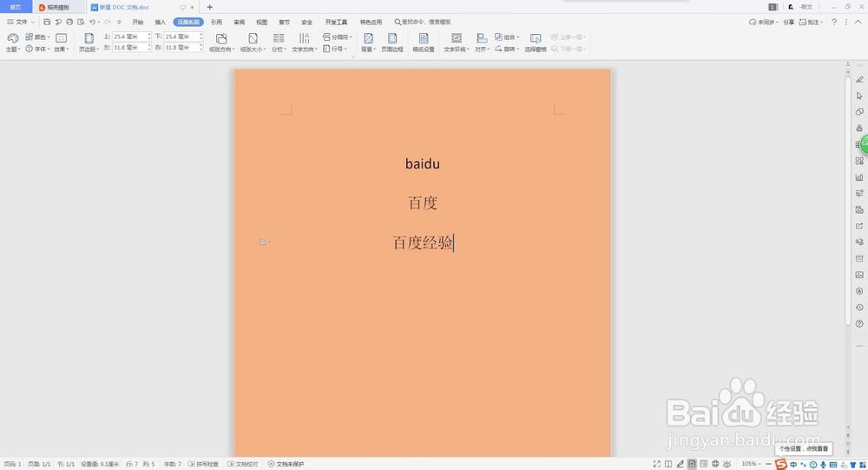Screen dimensions: 868x470
Task: Click the 分享 (Share) button
Action: (x=789, y=23)
